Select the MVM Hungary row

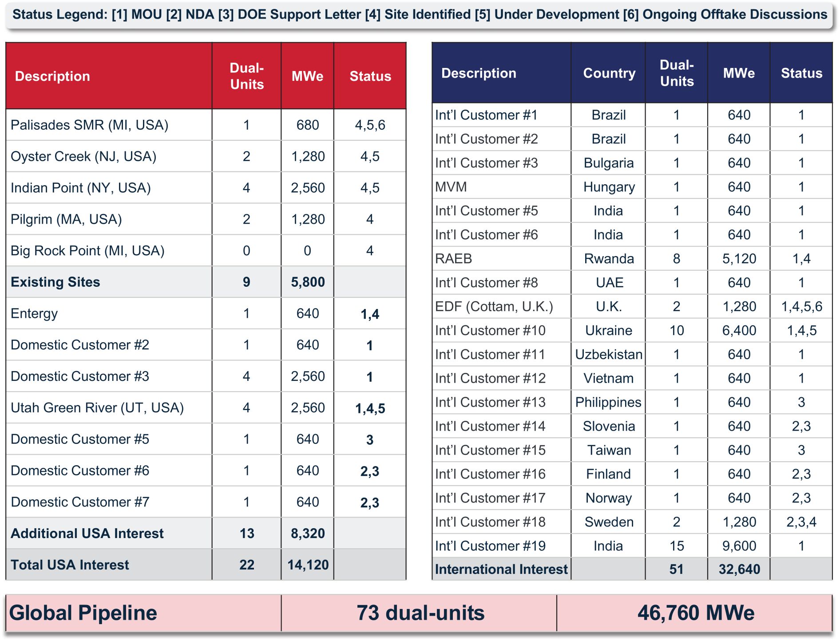pyautogui.click(x=632, y=186)
